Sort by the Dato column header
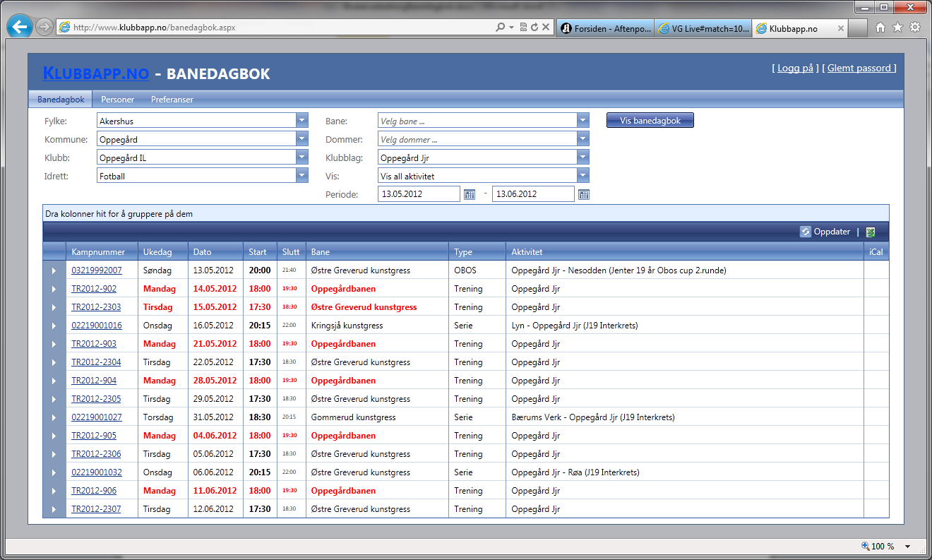Image resolution: width=932 pixels, height=560 pixels. tap(216, 252)
